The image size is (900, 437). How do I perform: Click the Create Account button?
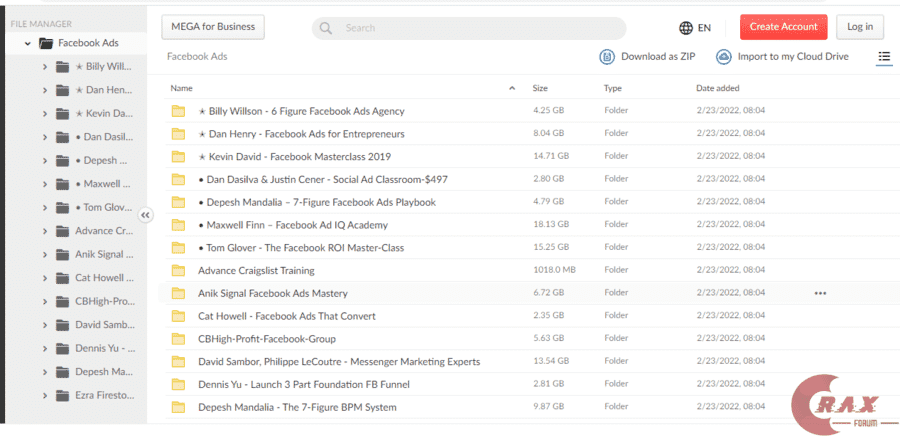[x=783, y=27]
